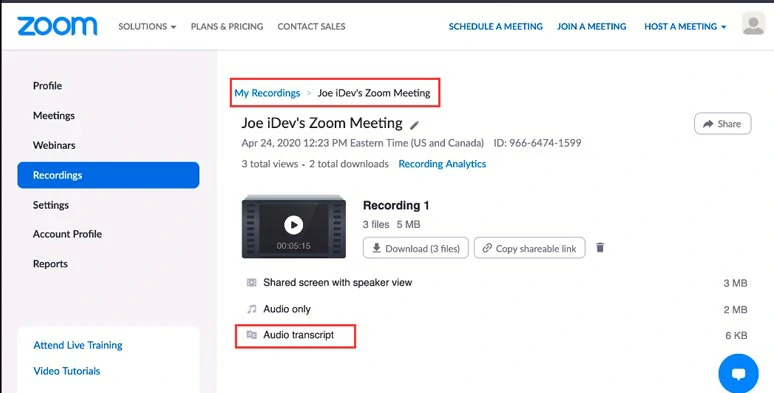Click Copy shareable link button

point(530,248)
